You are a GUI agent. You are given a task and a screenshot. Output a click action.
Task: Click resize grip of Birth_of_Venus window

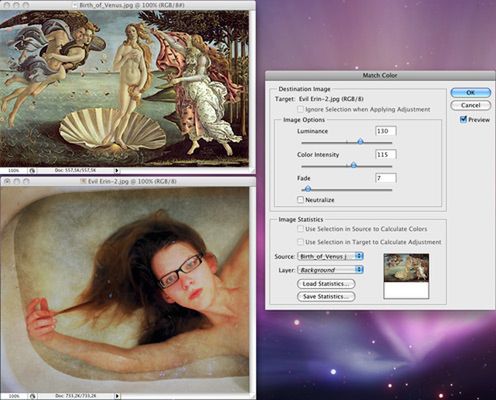coord(252,170)
